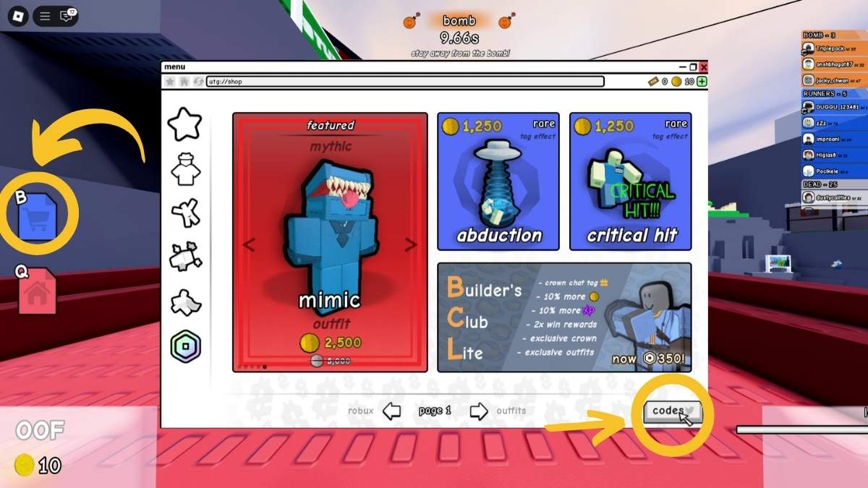Go to the robux page with left arrow
This screenshot has height=488, width=868.
point(391,411)
